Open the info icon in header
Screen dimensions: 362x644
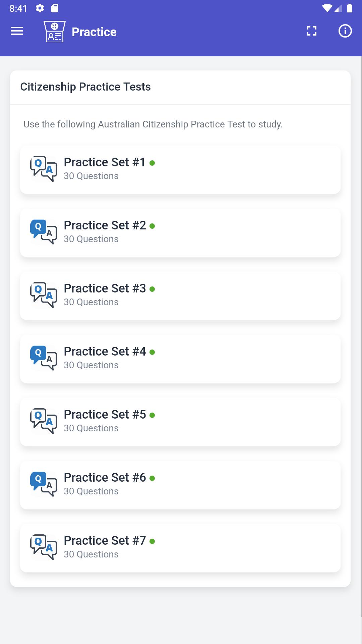[x=345, y=31]
